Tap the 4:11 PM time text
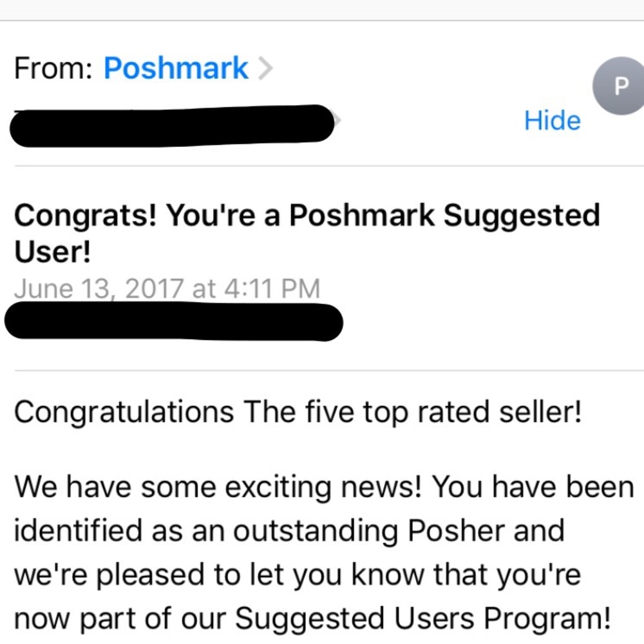This screenshot has height=644, width=644. coord(271,289)
